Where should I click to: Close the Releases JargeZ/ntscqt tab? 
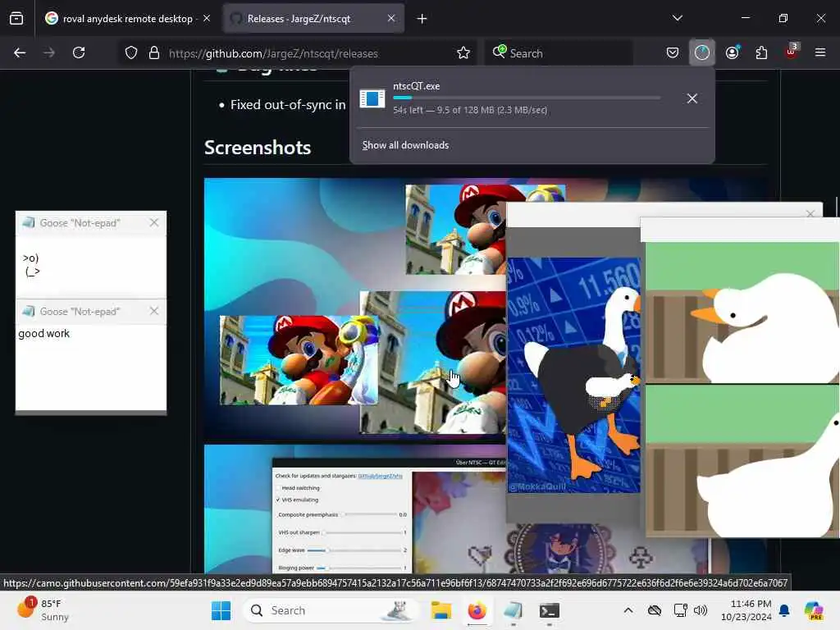391,18
